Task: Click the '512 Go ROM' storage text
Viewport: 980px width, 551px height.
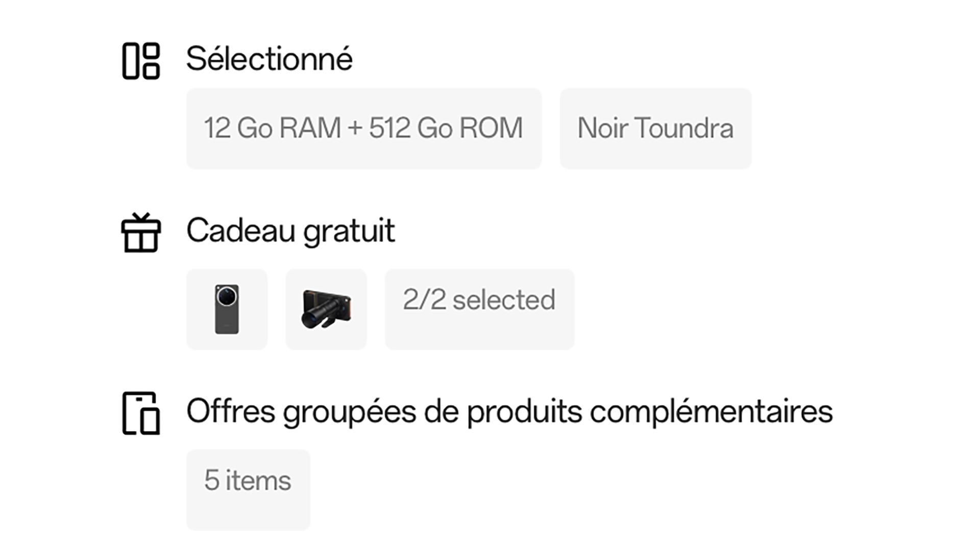Action: (446, 128)
